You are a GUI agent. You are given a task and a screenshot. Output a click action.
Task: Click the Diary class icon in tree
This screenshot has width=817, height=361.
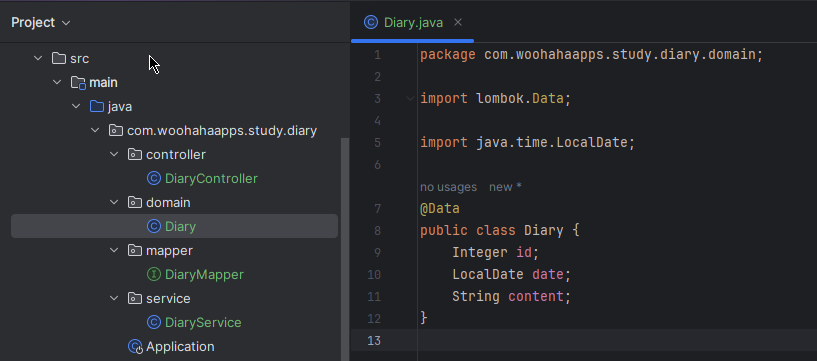point(154,227)
